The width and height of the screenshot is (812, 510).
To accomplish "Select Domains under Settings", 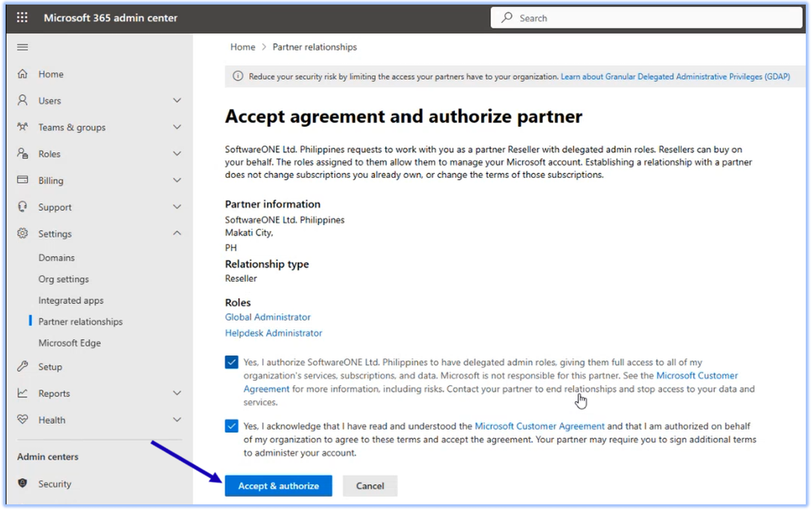I will click(57, 258).
